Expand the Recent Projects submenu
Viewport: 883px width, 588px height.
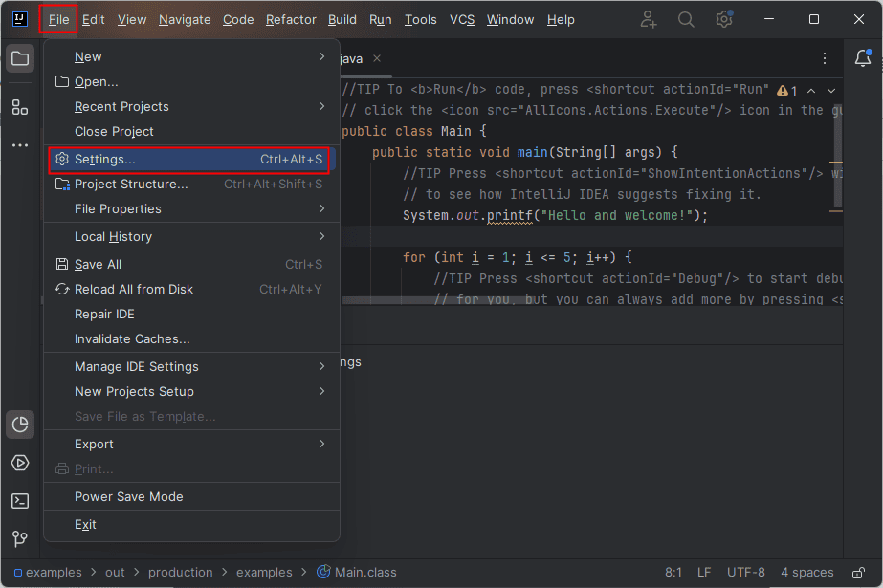click(191, 106)
